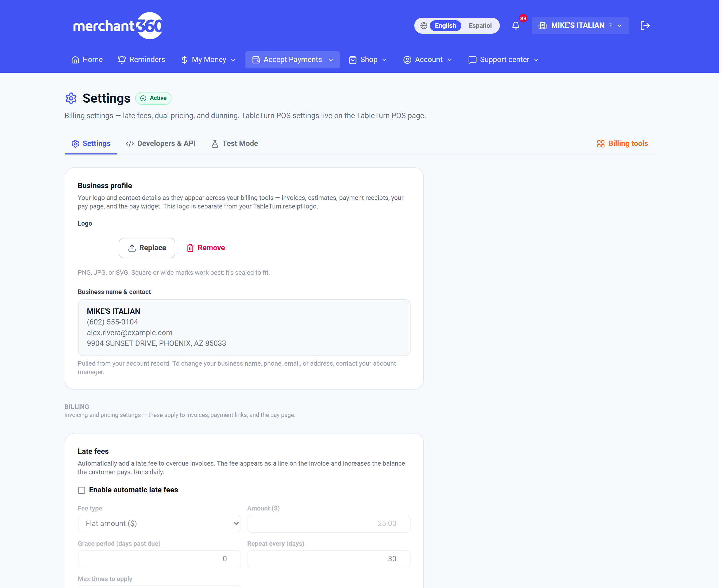Expand the My Money menu chevron
727x588 pixels.
pos(233,60)
